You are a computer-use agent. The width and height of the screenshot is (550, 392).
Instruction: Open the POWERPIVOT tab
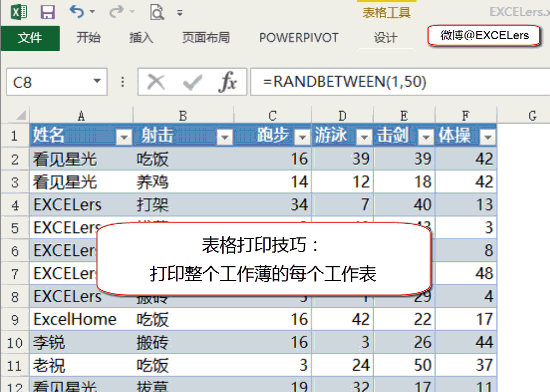(299, 38)
